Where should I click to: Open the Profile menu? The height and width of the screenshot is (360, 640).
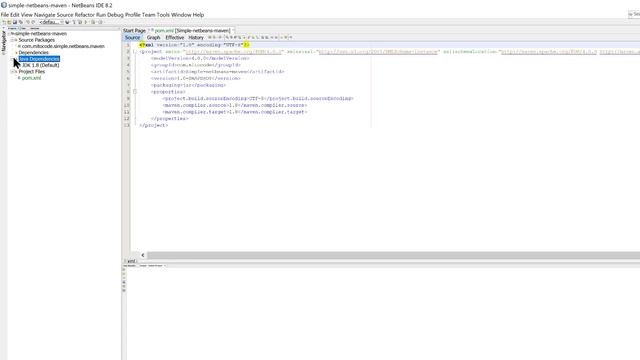pyautogui.click(x=133, y=15)
